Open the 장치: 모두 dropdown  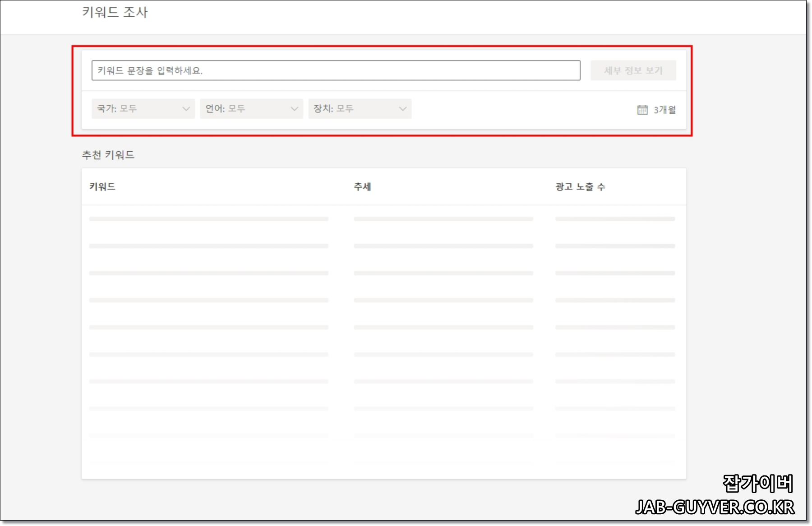pyautogui.click(x=360, y=109)
